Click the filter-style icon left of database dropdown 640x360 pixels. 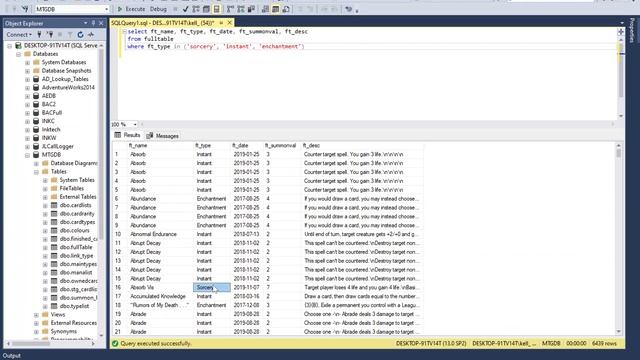tap(25, 9)
